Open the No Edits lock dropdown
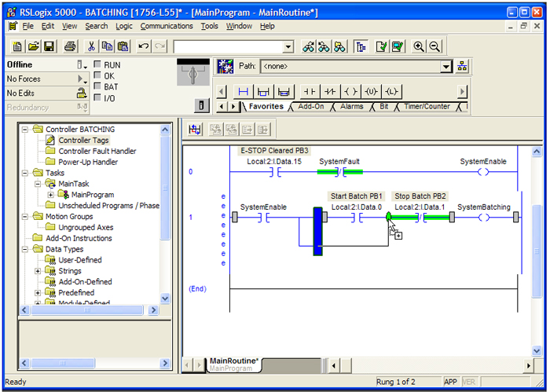 (x=82, y=93)
